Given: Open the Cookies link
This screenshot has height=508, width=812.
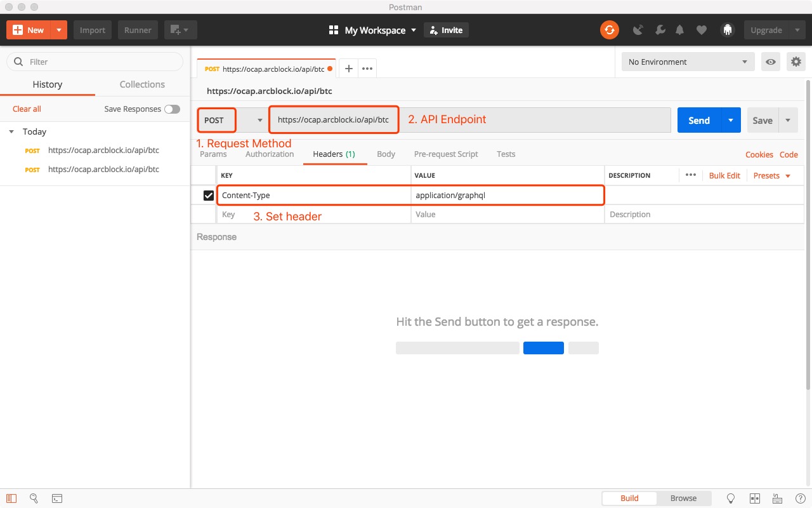Looking at the screenshot, I should pos(759,154).
